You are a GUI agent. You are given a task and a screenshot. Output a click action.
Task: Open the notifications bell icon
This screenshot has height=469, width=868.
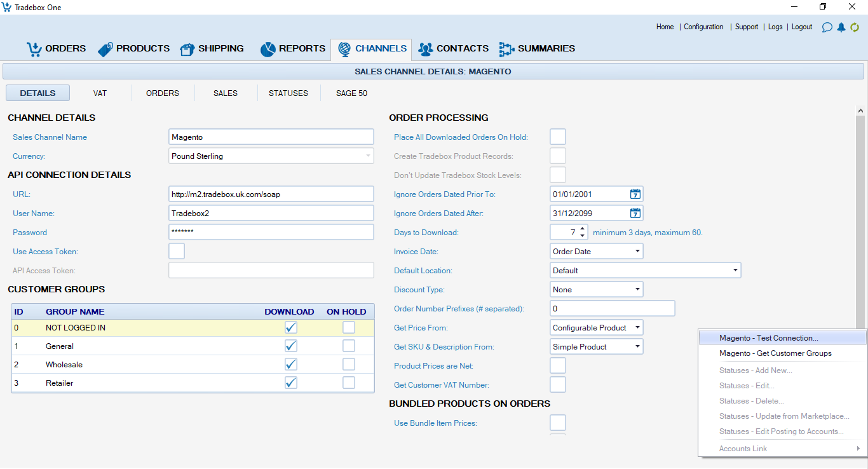(841, 27)
